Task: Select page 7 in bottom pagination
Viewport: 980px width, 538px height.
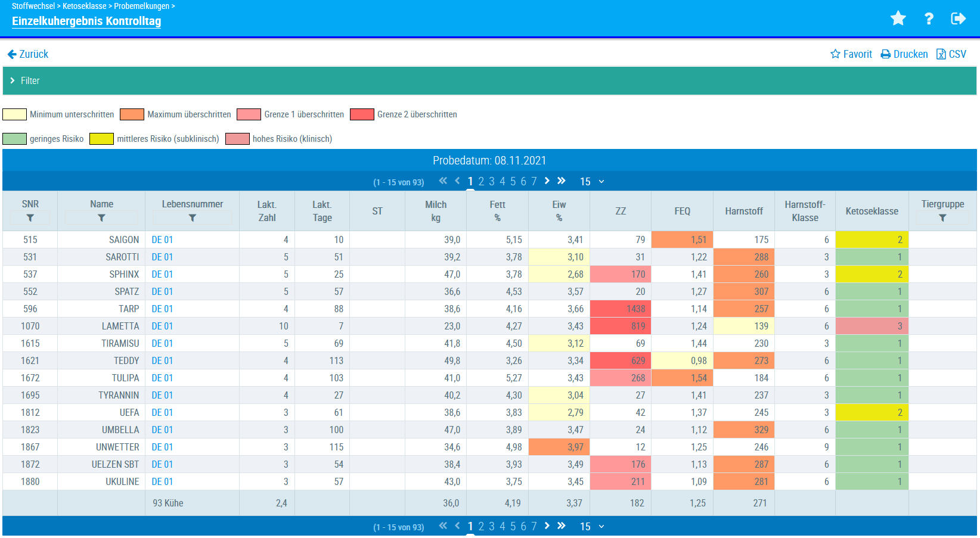Action: pos(534,527)
